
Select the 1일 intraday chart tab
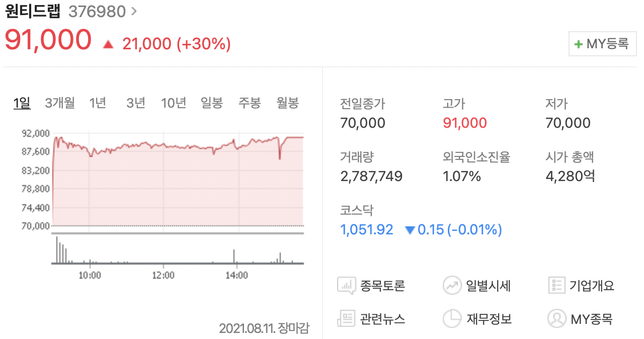(22, 103)
